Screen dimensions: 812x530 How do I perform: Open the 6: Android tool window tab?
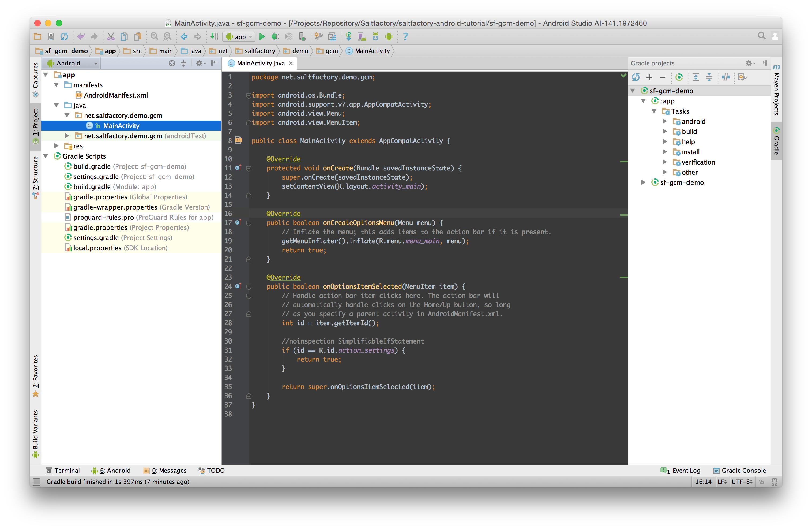111,470
